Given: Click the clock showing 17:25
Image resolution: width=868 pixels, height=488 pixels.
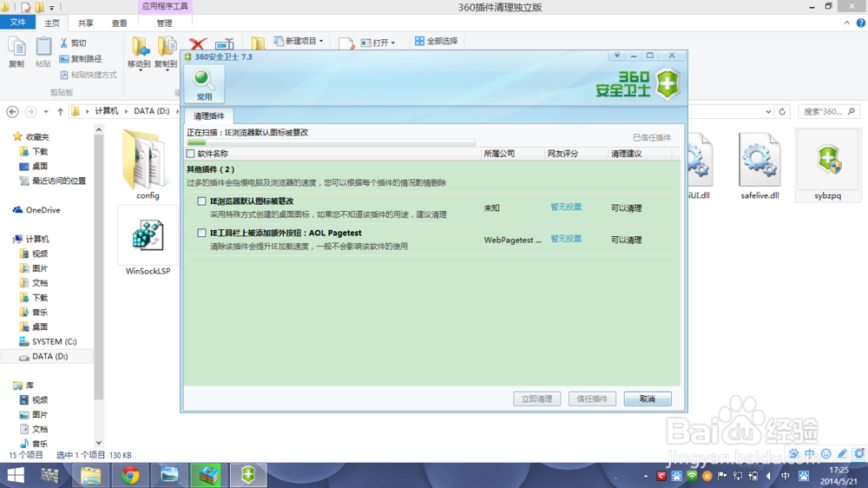Looking at the screenshot, I should (838, 470).
